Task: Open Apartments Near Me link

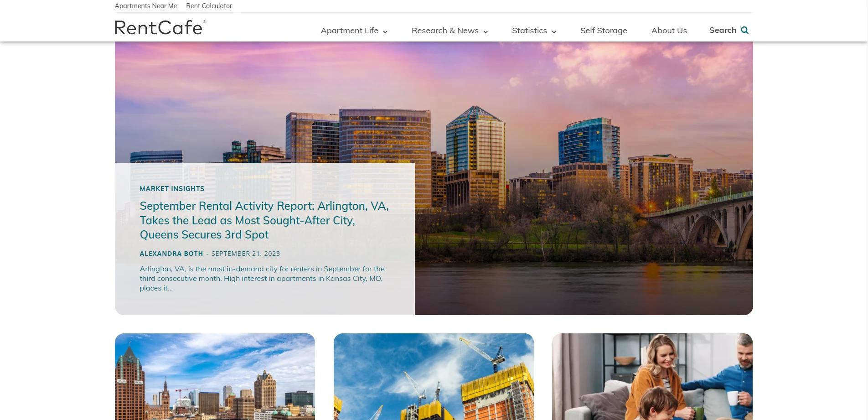Action: pos(146,6)
